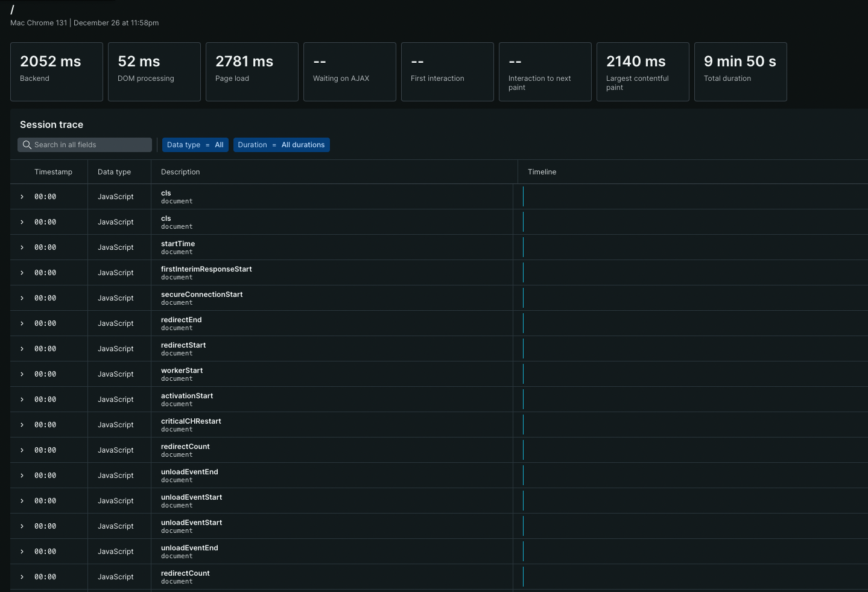868x592 pixels.
Task: Select the Interaction to next paint card
Action: tap(545, 72)
